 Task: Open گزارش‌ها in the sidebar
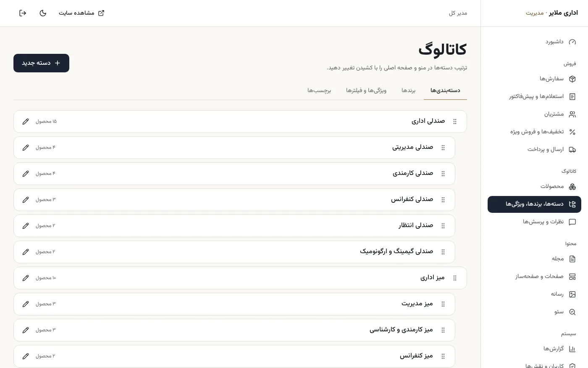(x=534, y=349)
